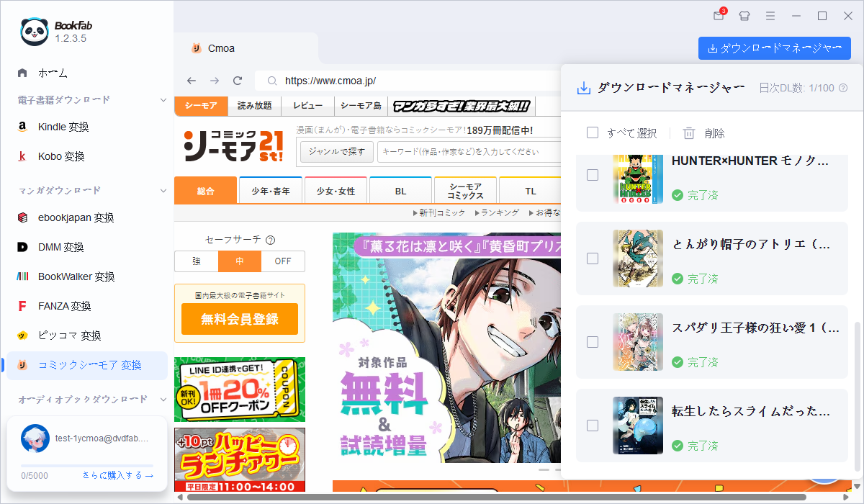Click the ダウンロードマネージャー blue button
The width and height of the screenshot is (864, 504).
click(x=775, y=48)
